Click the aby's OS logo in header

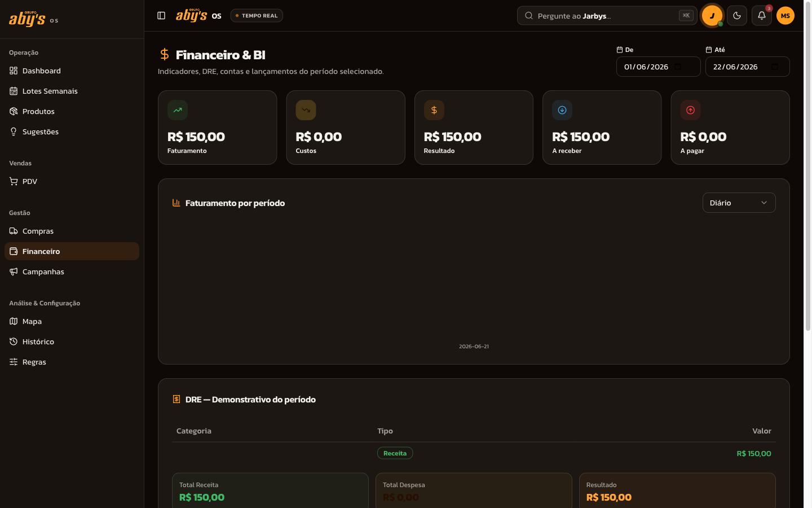[x=198, y=15]
